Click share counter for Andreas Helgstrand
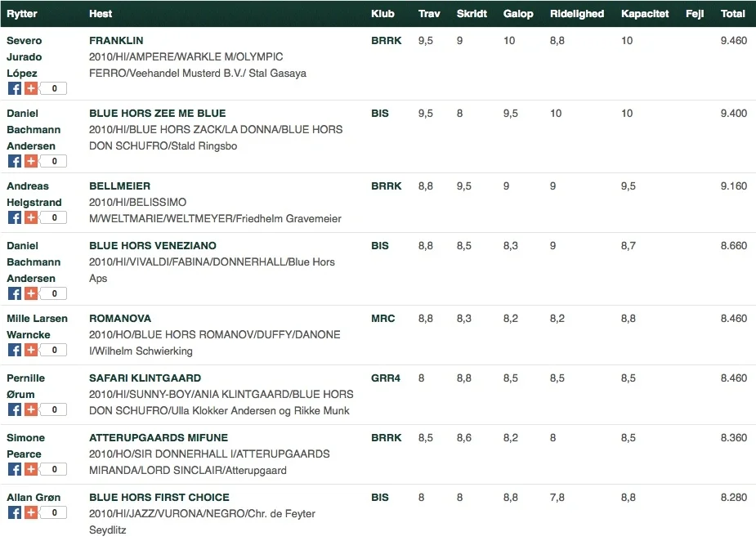This screenshot has height=541, width=756. tap(53, 217)
